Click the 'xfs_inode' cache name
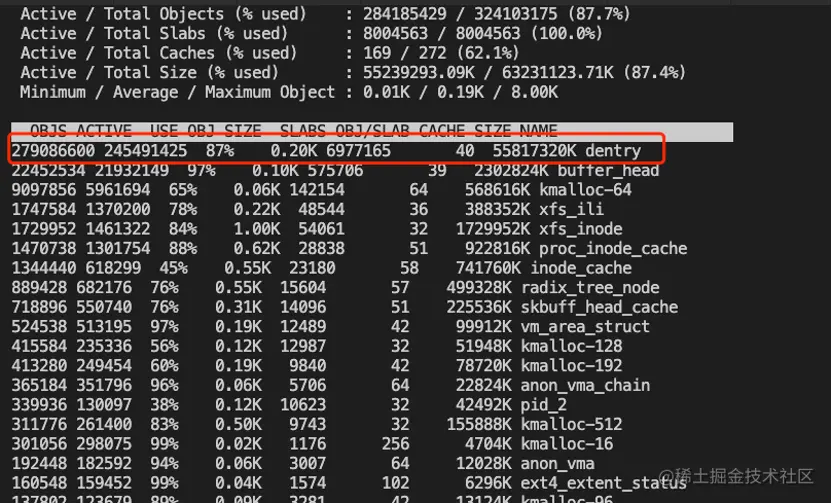Image resolution: width=832 pixels, height=504 pixels. point(580,229)
